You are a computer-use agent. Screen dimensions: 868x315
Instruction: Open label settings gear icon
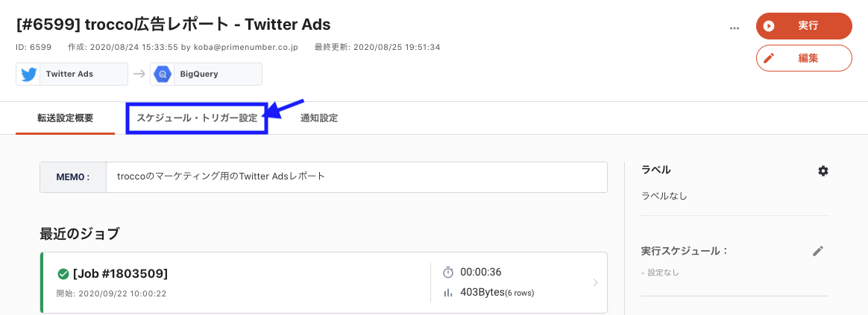[x=823, y=171]
